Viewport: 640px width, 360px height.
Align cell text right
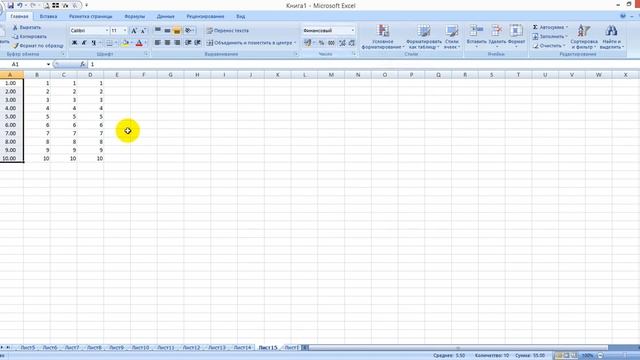coord(177,43)
